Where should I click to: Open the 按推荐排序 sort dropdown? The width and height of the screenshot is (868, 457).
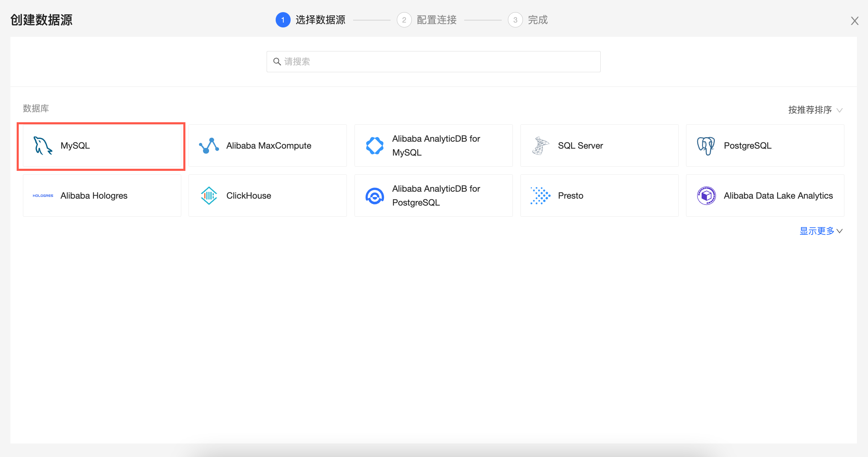pos(815,110)
